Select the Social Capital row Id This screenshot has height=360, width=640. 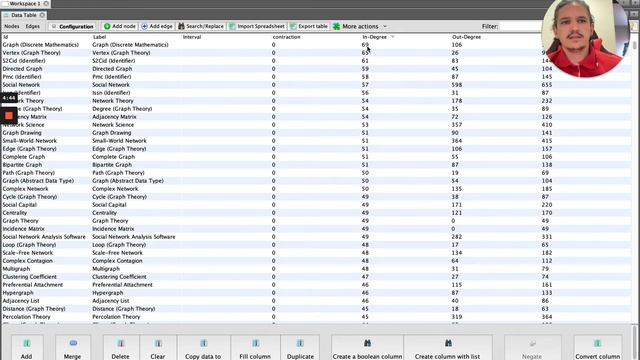tap(20, 205)
